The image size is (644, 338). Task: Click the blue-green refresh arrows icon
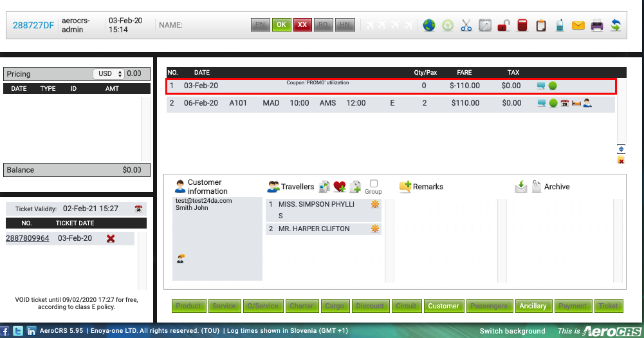pyautogui.click(x=615, y=26)
